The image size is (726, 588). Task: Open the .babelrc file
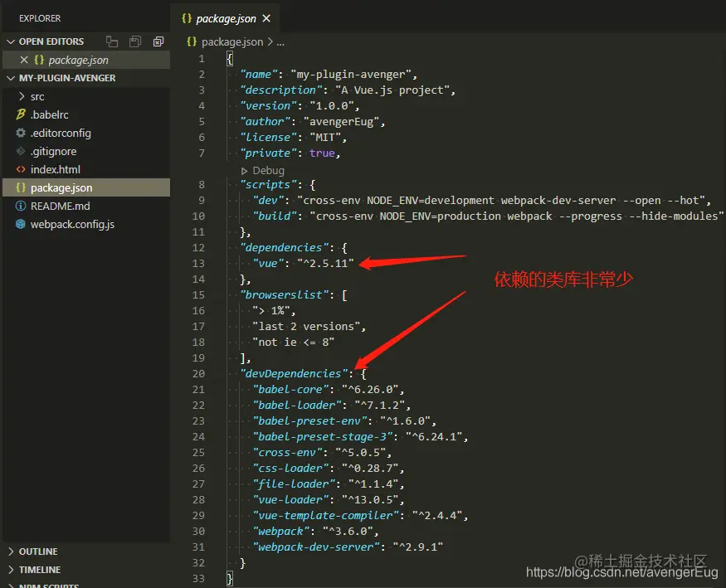coord(50,114)
